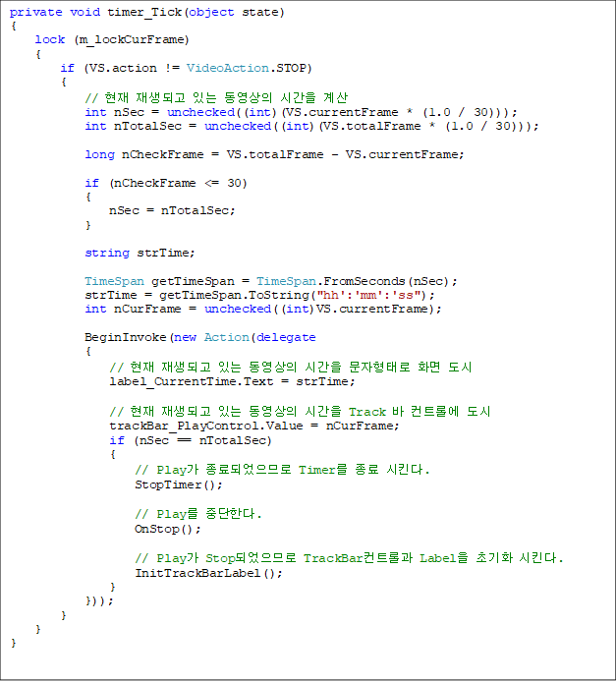616x683 pixels.
Task: Click the "if (nCheckFrame <= 30)" condition
Action: pos(166,183)
